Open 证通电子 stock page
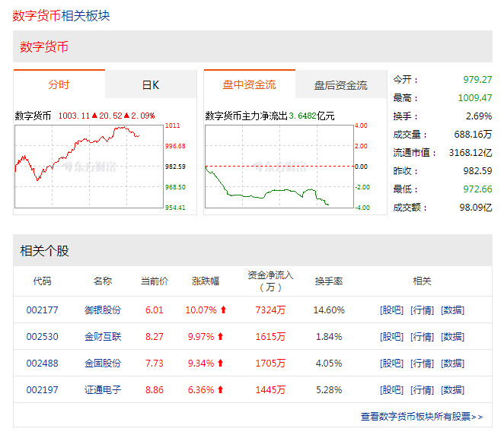Viewport: 504px width, 435px height. tap(103, 389)
